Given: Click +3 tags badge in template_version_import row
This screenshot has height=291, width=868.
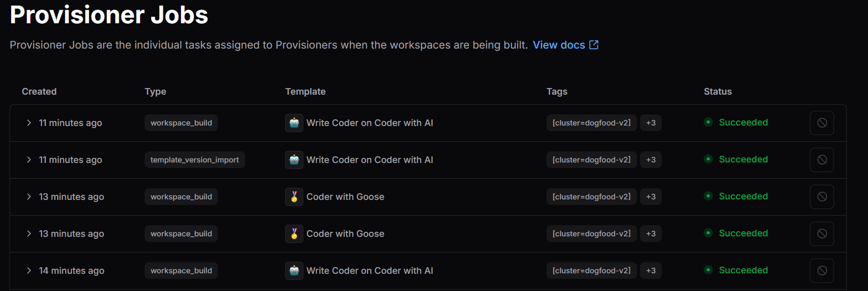Looking at the screenshot, I should 651,160.
